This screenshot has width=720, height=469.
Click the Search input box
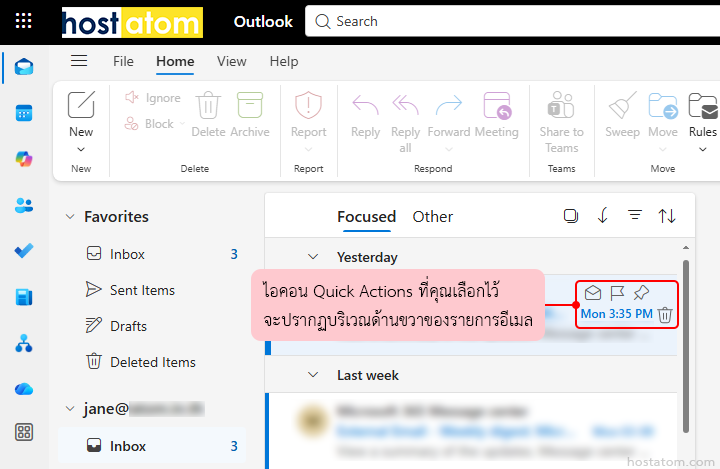500,21
